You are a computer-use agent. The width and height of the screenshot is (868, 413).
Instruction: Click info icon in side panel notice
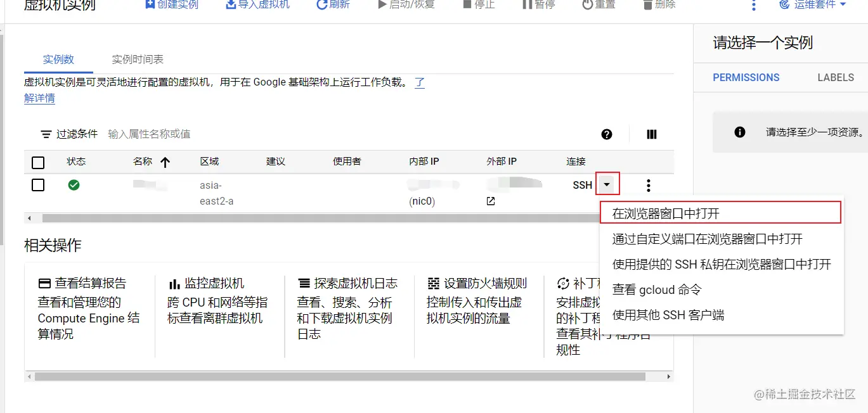[739, 132]
